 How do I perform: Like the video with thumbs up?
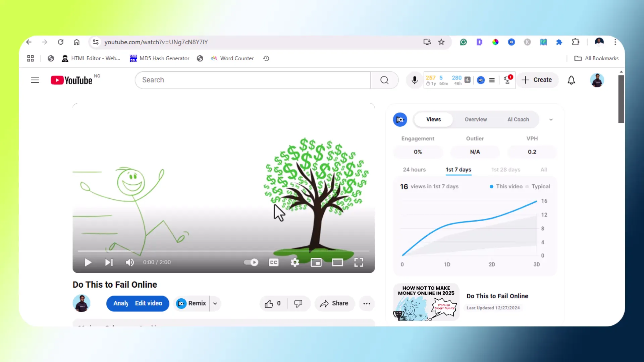[272, 304]
